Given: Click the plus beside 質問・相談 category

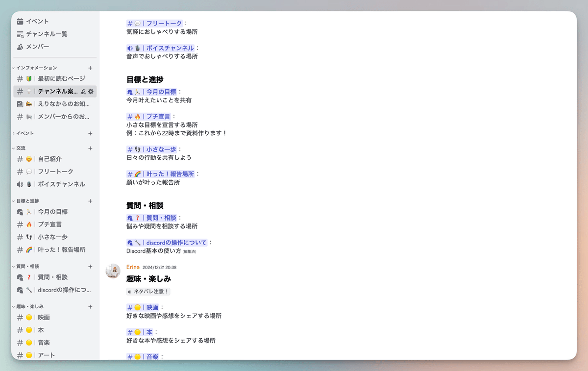Looking at the screenshot, I should pos(90,266).
